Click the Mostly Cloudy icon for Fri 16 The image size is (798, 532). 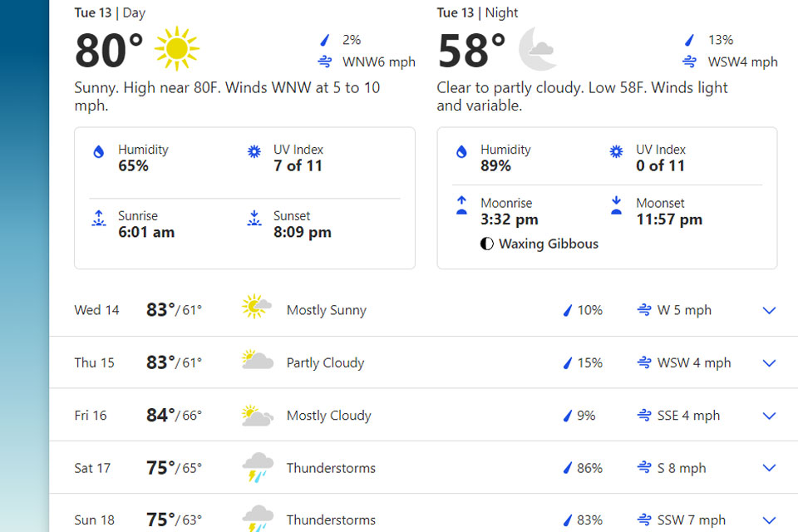(257, 415)
